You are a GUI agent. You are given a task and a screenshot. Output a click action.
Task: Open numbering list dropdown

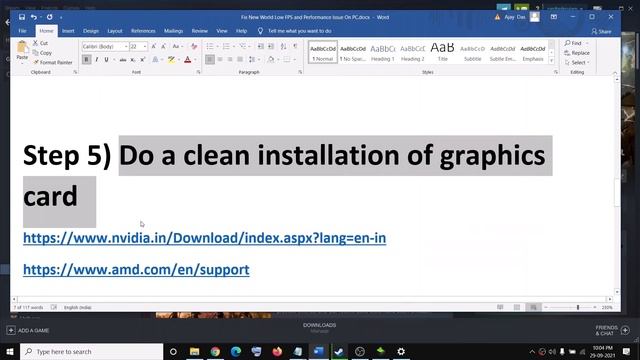233,47
